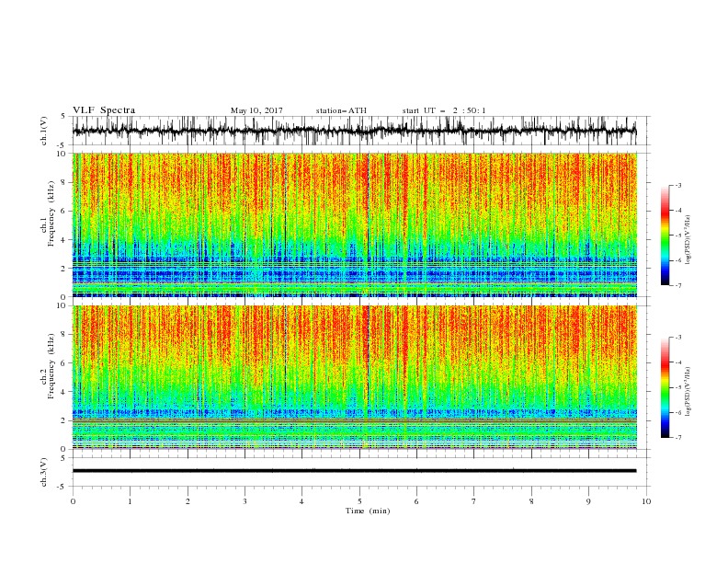Click the ch.1 spectrogram panel
728x563 pixels.
355,224
